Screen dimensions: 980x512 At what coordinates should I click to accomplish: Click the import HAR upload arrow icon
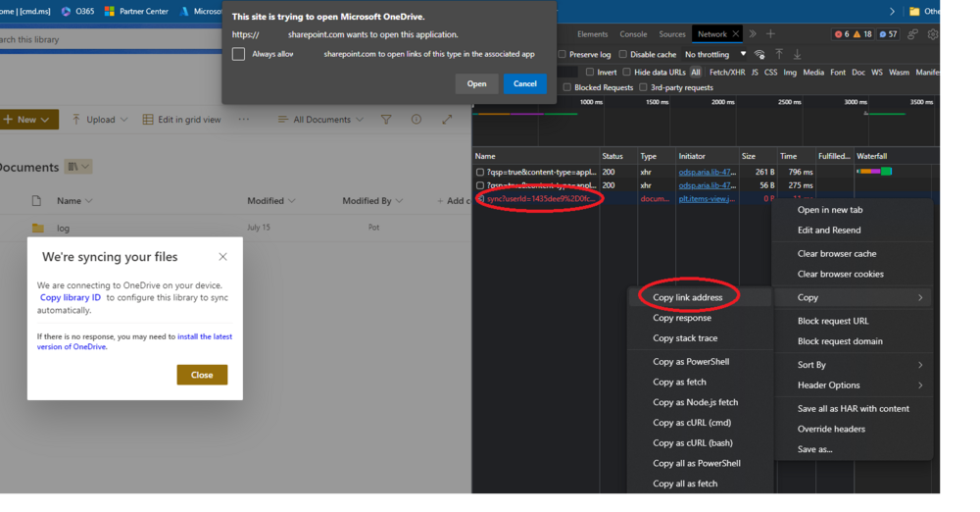pos(779,55)
